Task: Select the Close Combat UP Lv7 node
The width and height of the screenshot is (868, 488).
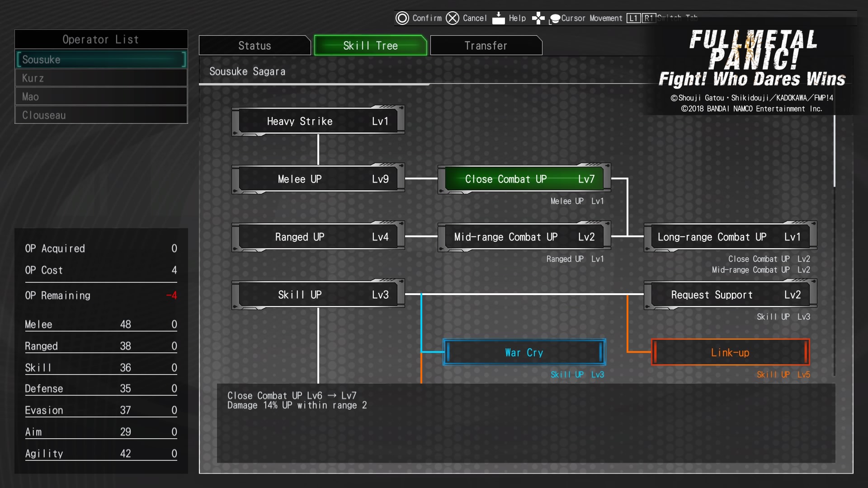Action: (524, 179)
